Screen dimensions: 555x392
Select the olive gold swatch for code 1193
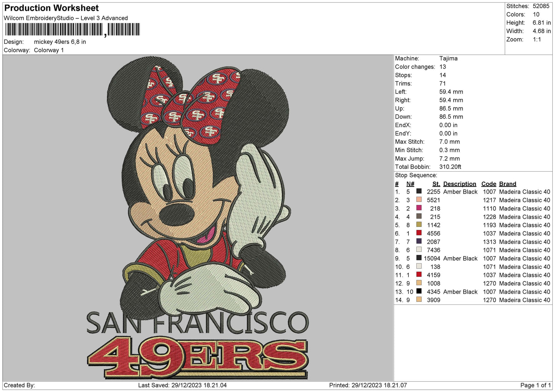click(419, 225)
